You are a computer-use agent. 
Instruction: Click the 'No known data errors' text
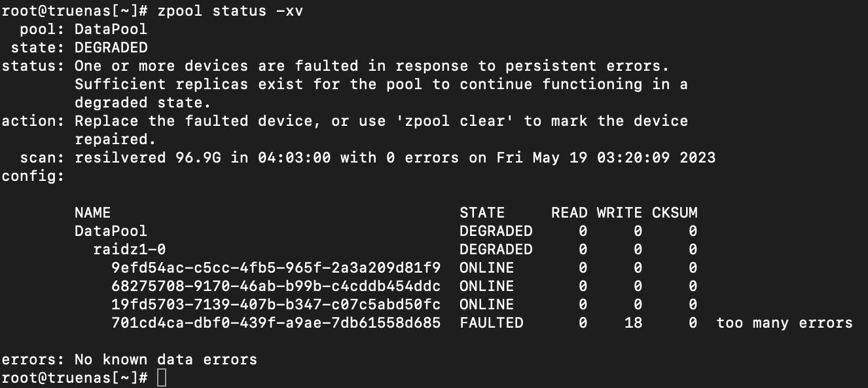[166, 360]
